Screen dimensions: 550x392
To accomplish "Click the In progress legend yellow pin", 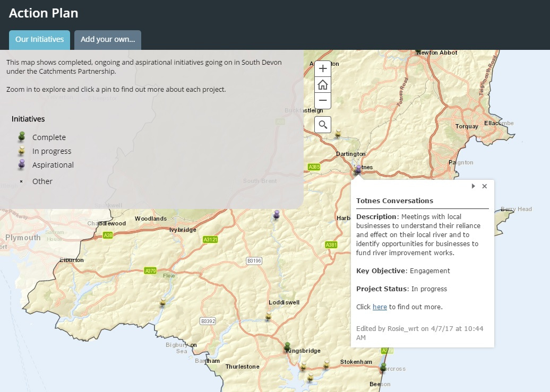I will coord(22,151).
